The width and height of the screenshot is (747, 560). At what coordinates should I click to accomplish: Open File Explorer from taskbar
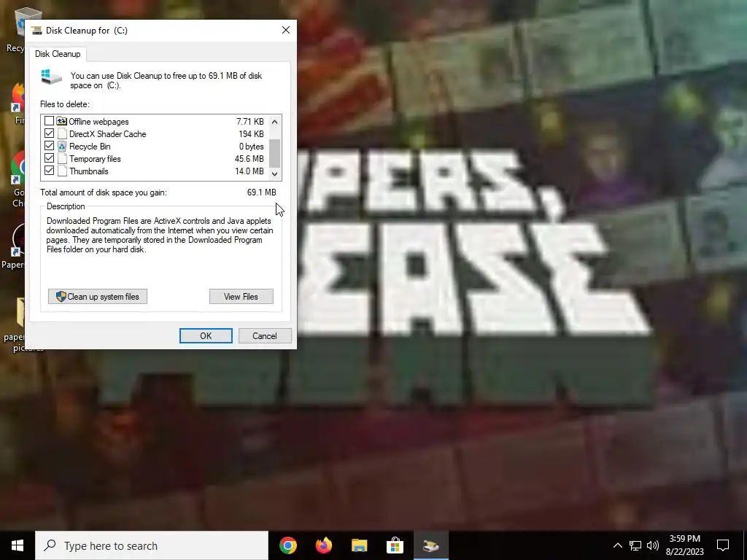pyautogui.click(x=359, y=545)
